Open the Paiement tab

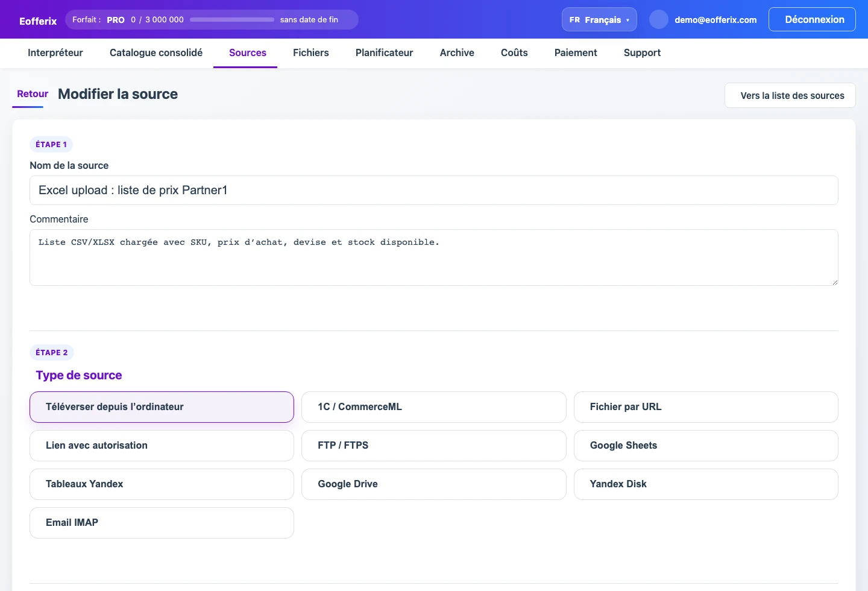click(x=576, y=52)
